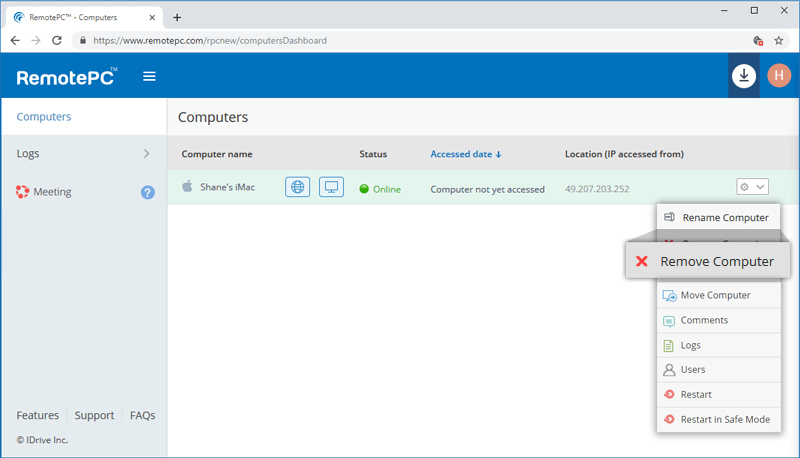Go back with the browser back arrow
Image resolution: width=800 pixels, height=458 pixels.
pos(15,40)
